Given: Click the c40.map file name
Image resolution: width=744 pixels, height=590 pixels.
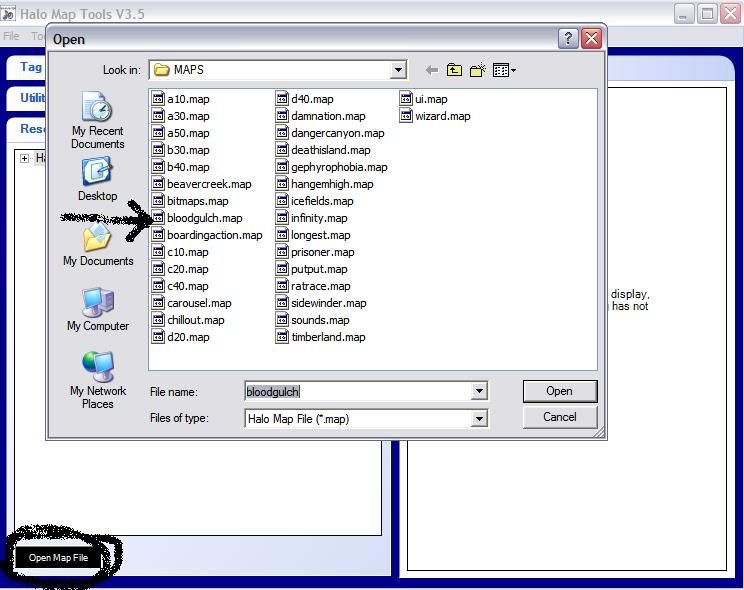Looking at the screenshot, I should pos(188,286).
